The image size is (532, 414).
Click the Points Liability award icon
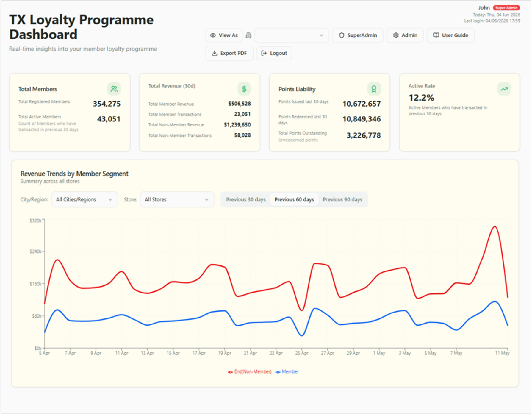point(374,89)
